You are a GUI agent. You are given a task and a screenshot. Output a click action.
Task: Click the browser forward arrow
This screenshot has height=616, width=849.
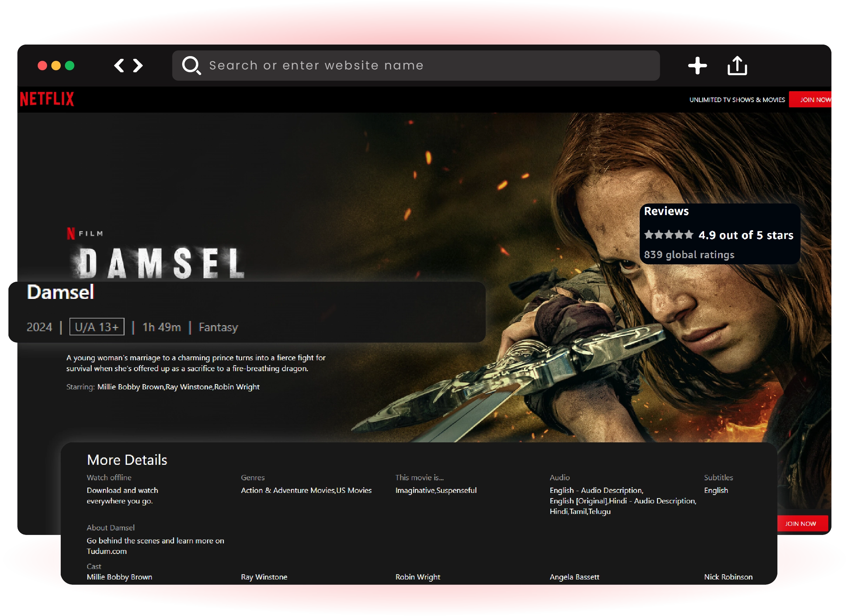[138, 66]
